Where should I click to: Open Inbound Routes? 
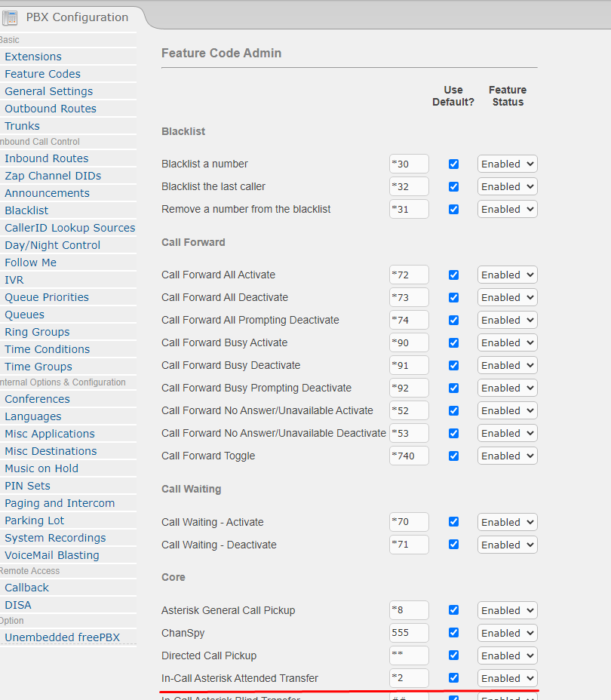(x=47, y=158)
